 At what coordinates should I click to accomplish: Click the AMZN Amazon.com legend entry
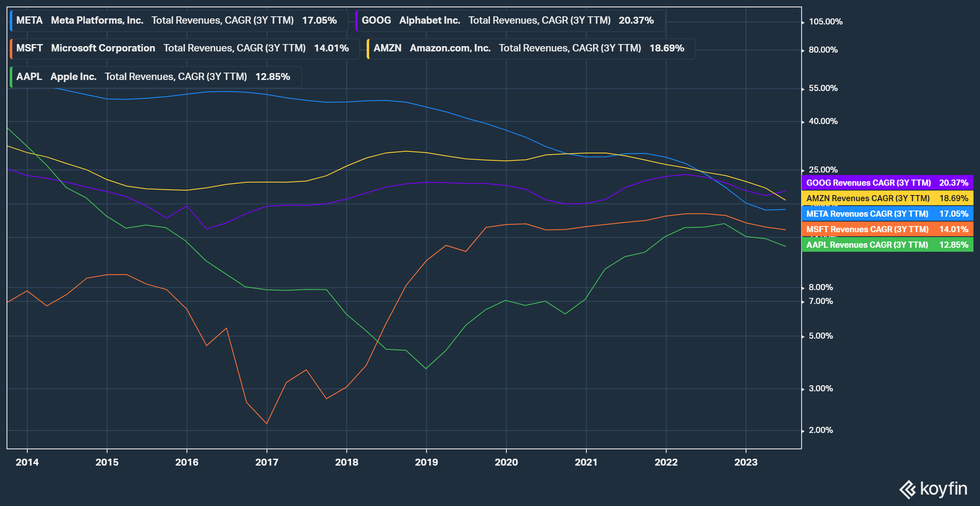tap(531, 49)
